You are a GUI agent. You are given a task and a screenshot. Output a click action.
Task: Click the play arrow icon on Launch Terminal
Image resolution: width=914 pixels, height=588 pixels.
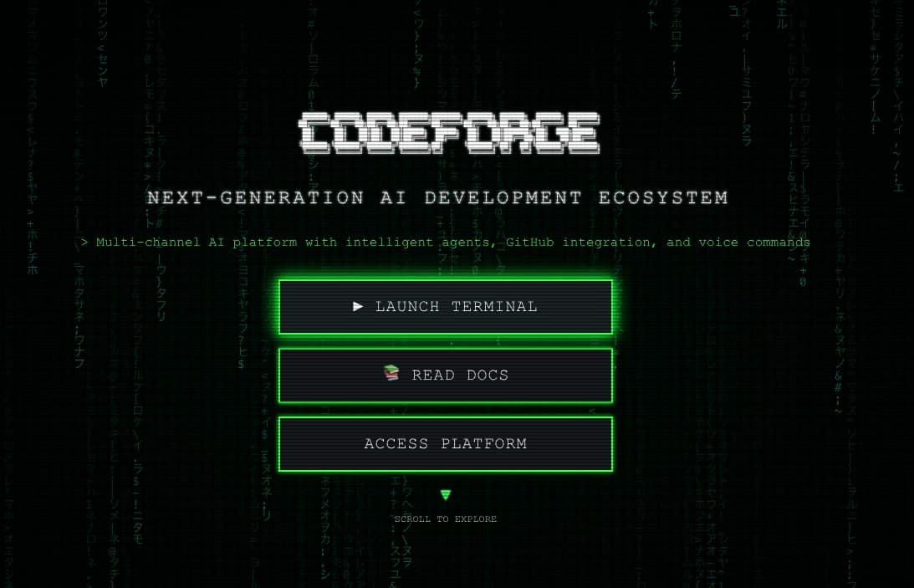click(360, 307)
